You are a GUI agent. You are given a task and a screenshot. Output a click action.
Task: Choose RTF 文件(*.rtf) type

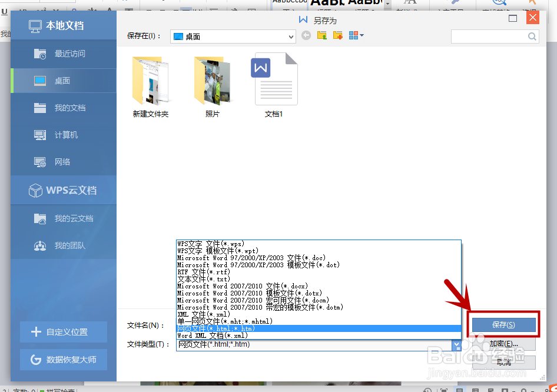tap(319, 272)
